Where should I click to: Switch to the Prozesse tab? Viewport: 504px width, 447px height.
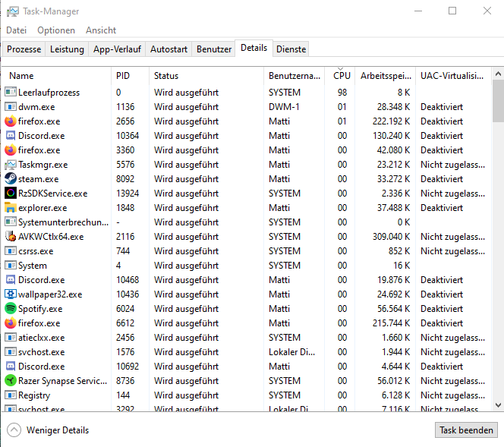point(24,49)
